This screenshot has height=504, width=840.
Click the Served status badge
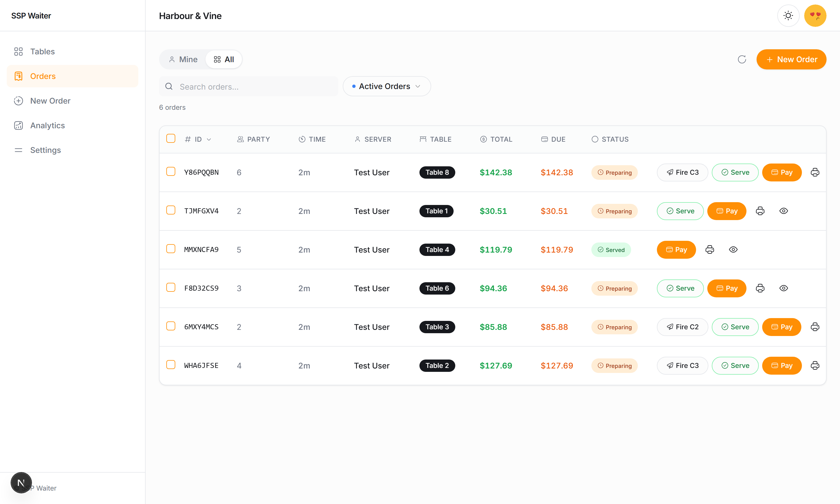pyautogui.click(x=611, y=250)
